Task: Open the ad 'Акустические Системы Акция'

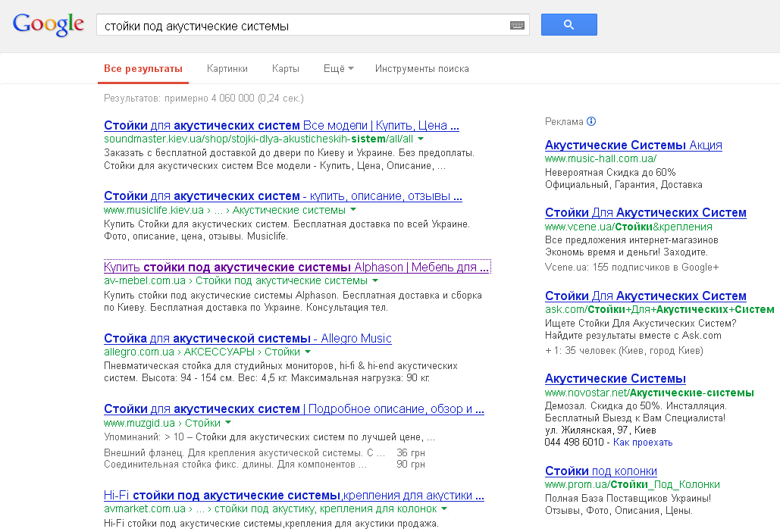Action: click(x=633, y=145)
